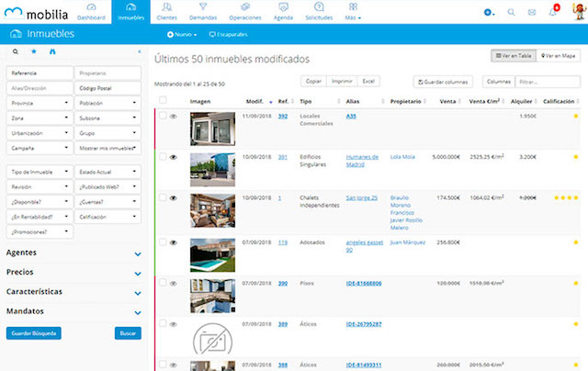
Task: Check the row for reference 390
Action: coord(163,283)
